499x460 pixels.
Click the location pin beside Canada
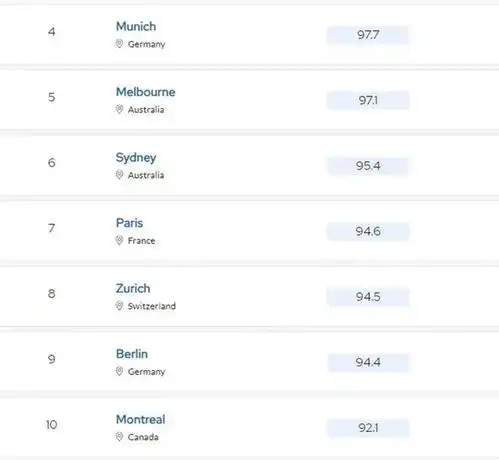pyautogui.click(x=119, y=437)
